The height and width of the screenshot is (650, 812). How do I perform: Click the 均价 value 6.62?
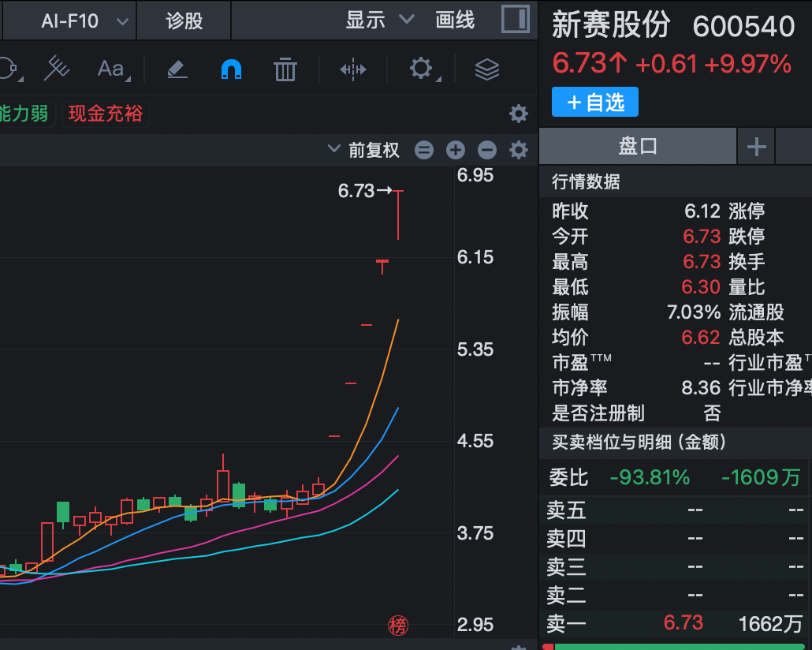(x=701, y=338)
